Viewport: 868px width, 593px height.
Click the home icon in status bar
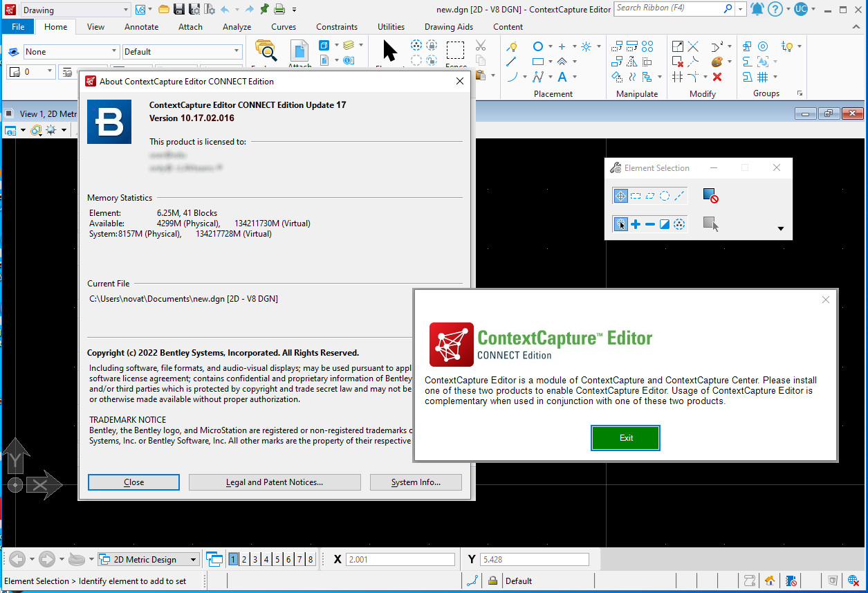770,581
